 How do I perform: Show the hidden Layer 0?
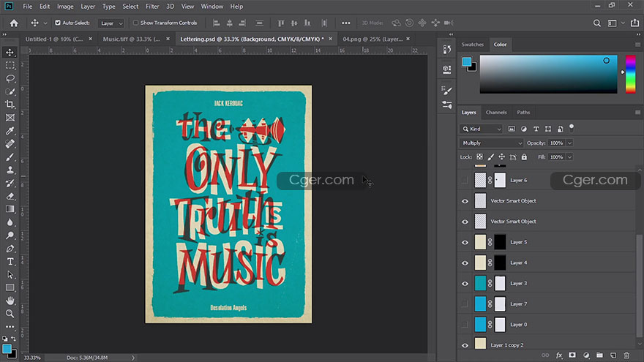click(x=465, y=324)
